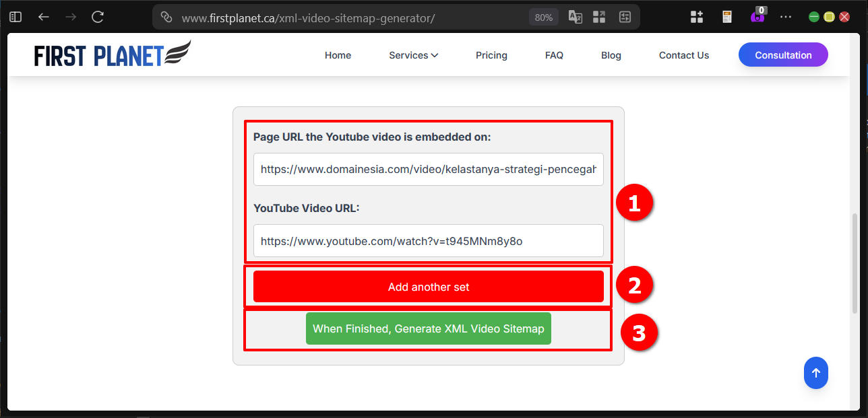Open the page translation tool

pos(575,16)
